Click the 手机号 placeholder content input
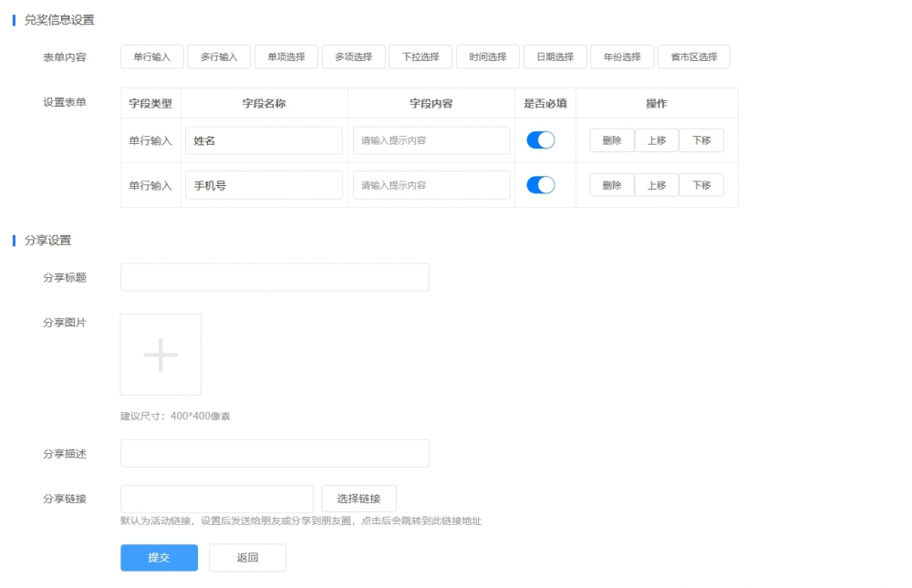 [431, 185]
